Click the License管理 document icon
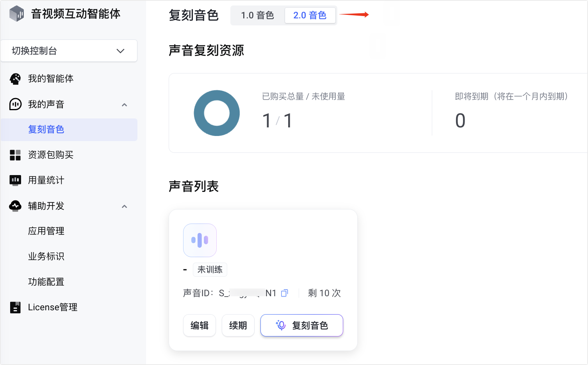588x365 pixels. click(x=15, y=308)
